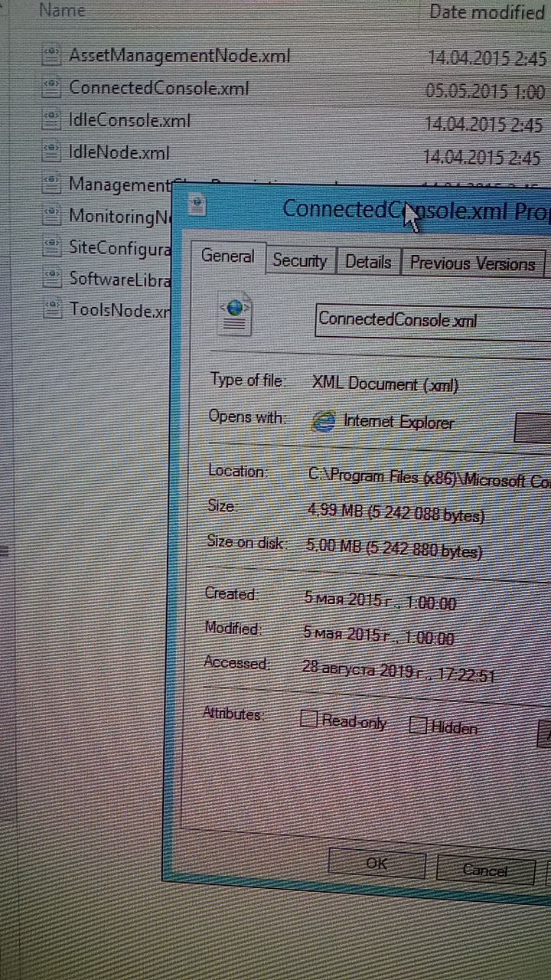Image resolution: width=551 pixels, height=980 pixels.
Task: Select the MonitoringN file name
Action: pos(119,216)
